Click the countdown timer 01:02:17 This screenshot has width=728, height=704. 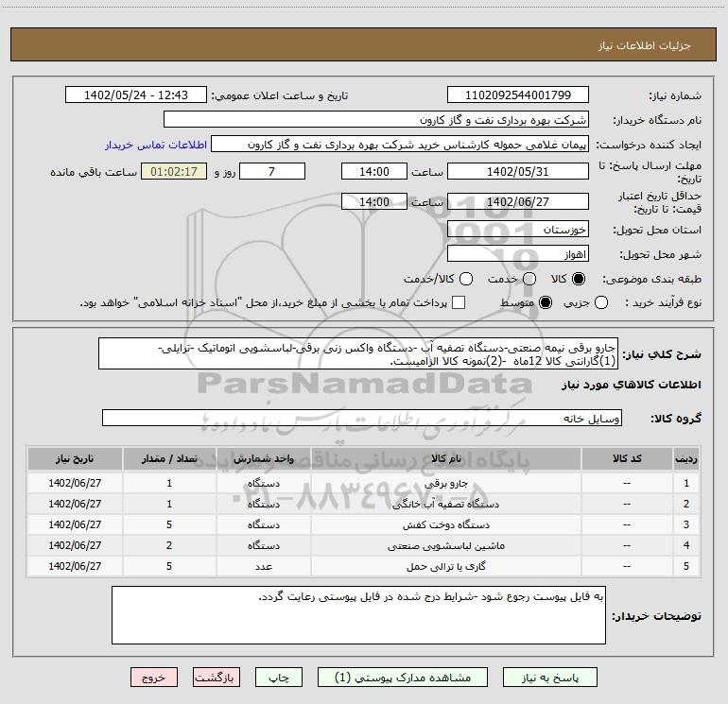(x=174, y=171)
